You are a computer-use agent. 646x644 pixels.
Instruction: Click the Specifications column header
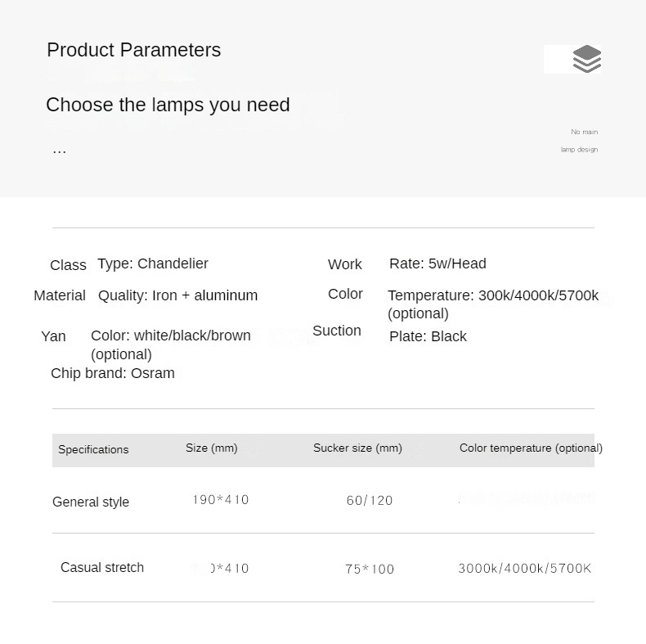(x=93, y=449)
